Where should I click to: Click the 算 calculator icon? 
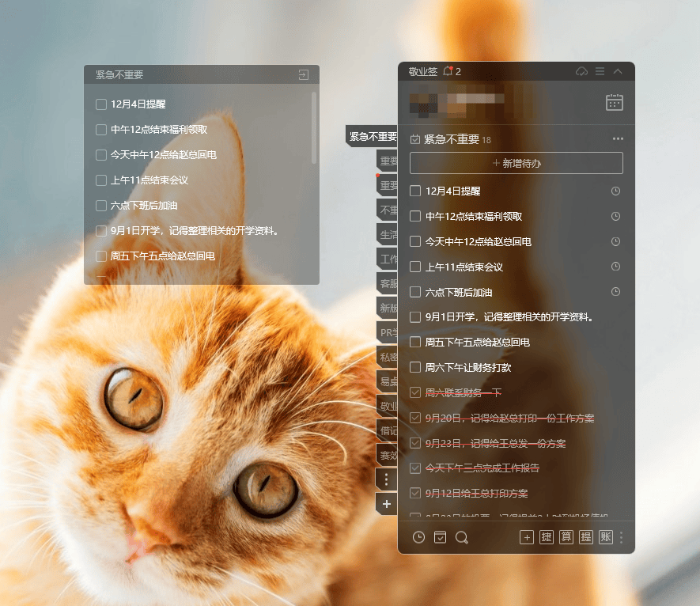pos(566,537)
